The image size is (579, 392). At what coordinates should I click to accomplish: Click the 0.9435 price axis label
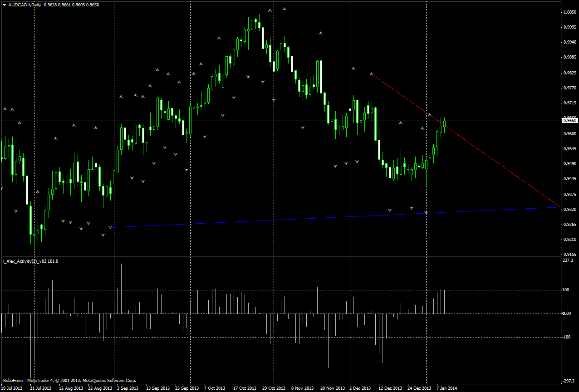(569, 179)
